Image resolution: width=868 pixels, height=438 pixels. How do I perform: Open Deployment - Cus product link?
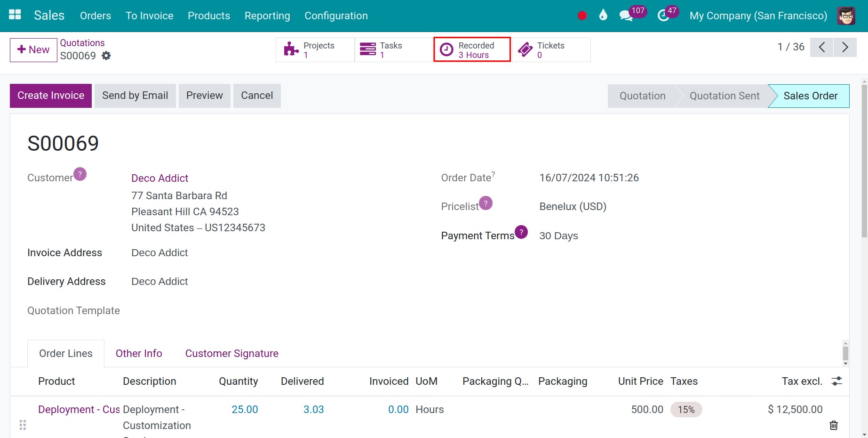click(x=79, y=410)
